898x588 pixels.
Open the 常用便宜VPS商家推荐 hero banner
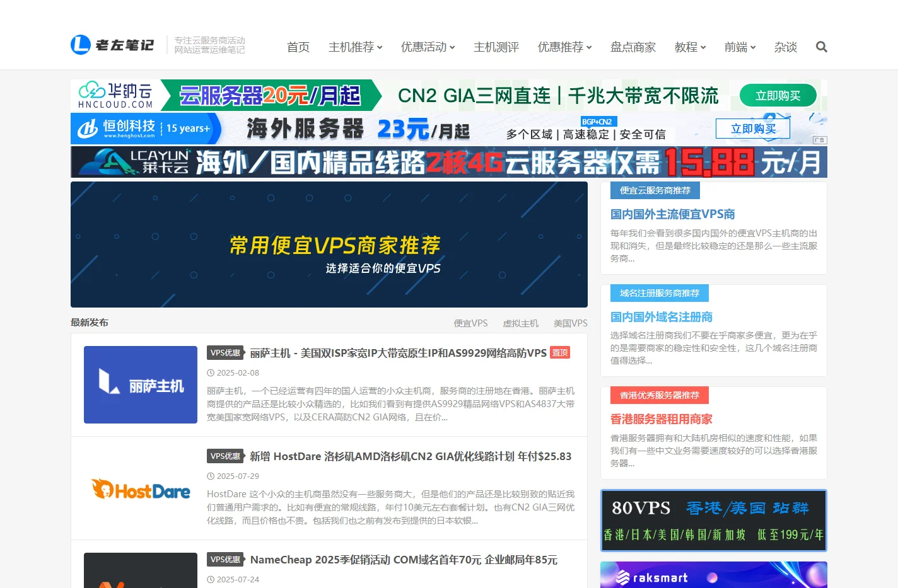tap(329, 245)
